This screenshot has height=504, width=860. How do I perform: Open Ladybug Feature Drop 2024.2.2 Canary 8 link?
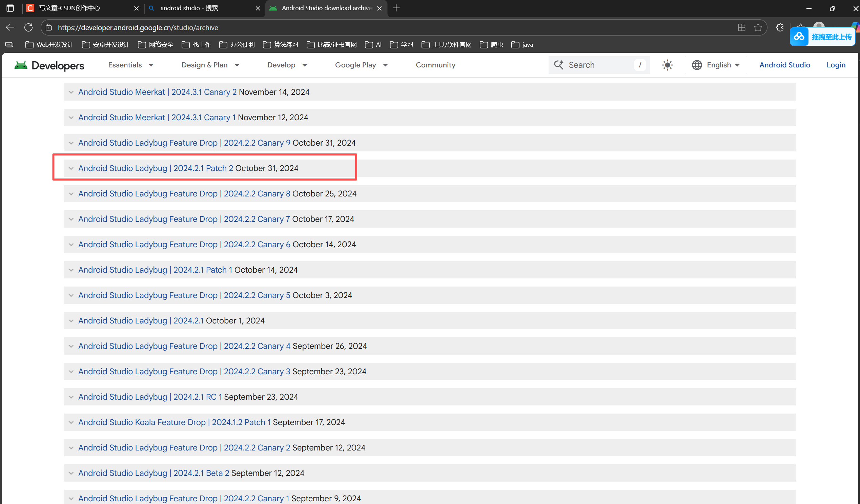[184, 194]
